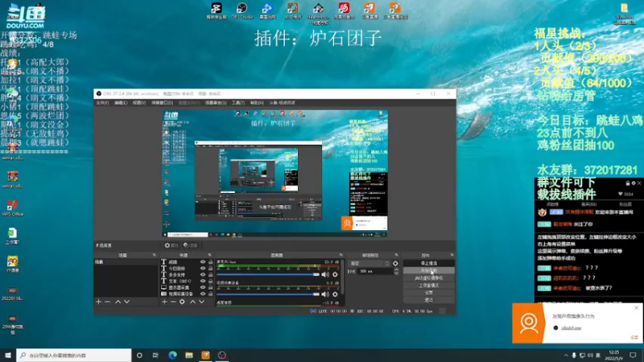Add a new source with plus icon
Image resolution: width=644 pixels, height=362 pixels.
[x=164, y=302]
